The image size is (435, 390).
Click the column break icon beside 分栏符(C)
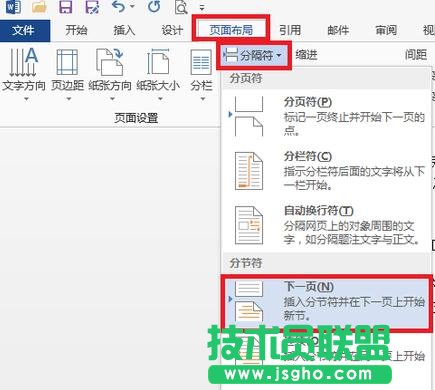pyautogui.click(x=249, y=171)
